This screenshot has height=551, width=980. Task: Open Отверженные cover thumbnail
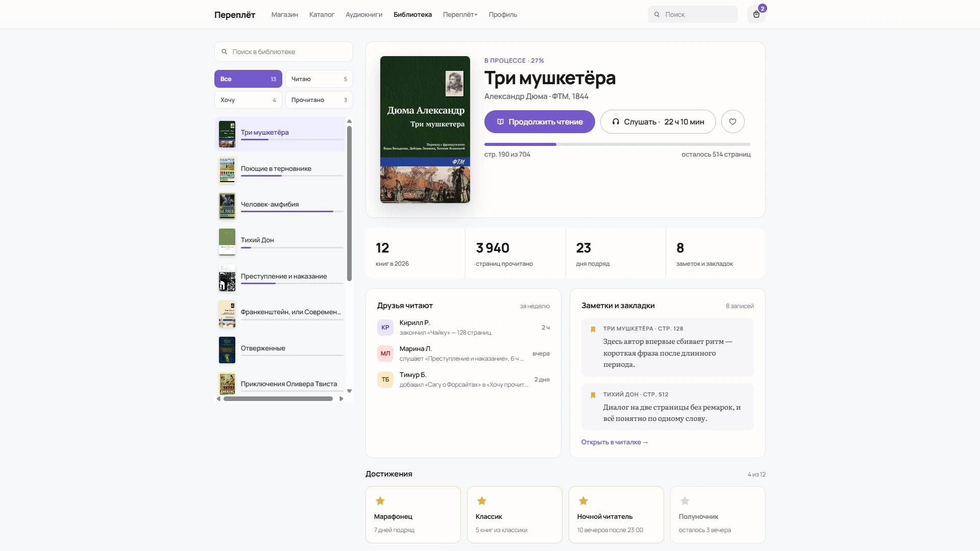[x=227, y=350]
